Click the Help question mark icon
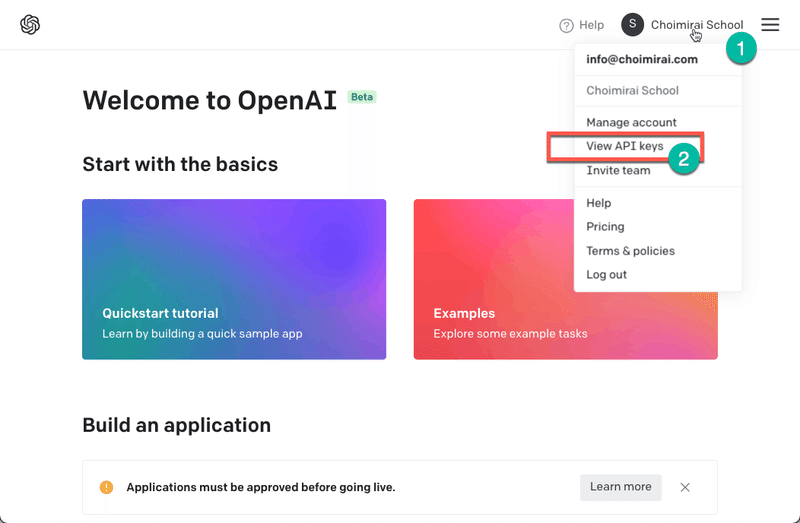800x523 pixels. [566, 25]
